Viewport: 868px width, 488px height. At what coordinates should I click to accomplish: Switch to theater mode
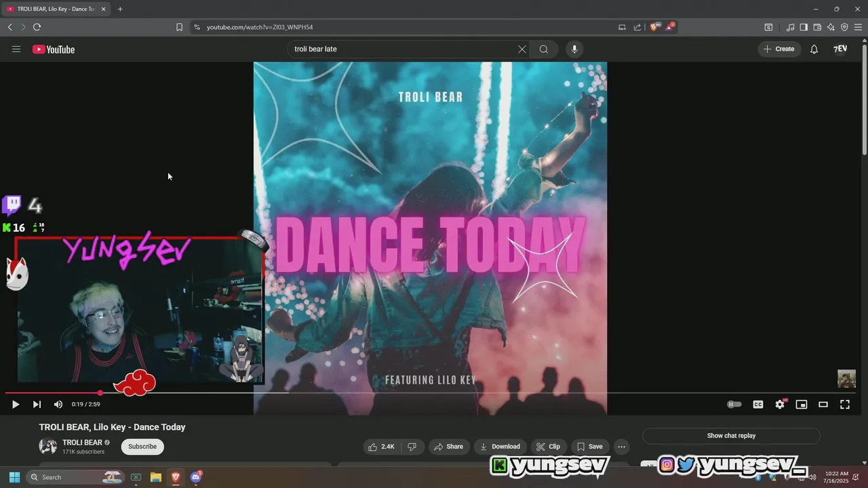[823, 405]
